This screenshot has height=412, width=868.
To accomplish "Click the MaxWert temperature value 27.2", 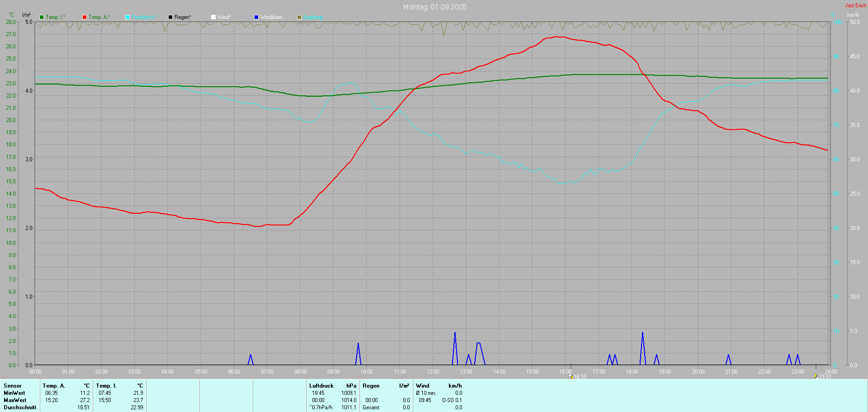I will [85, 400].
